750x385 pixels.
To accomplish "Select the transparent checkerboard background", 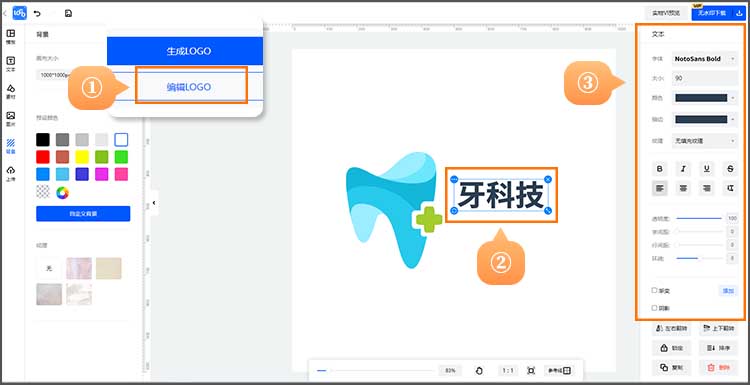I will click(43, 192).
